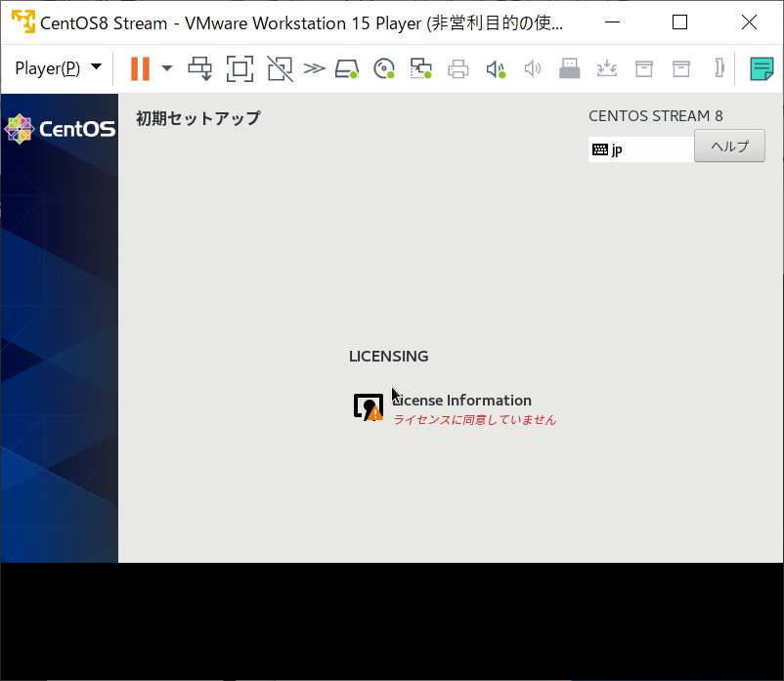Viewport: 784px width, 681px height.
Task: Open the network adapter device icon
Action: click(x=421, y=68)
